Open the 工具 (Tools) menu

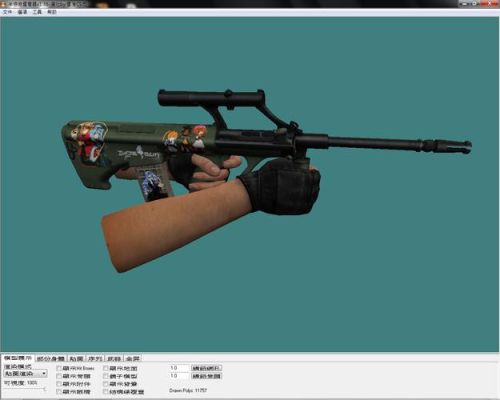tap(37, 12)
